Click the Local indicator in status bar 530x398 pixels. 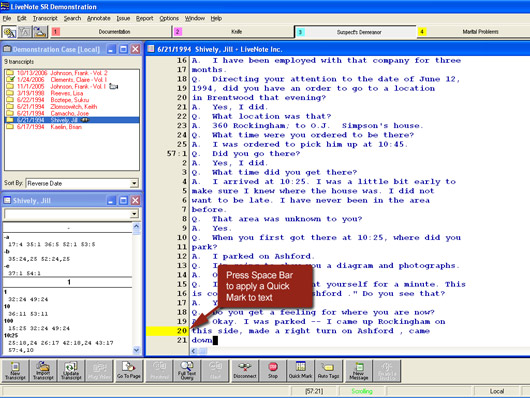point(497,391)
